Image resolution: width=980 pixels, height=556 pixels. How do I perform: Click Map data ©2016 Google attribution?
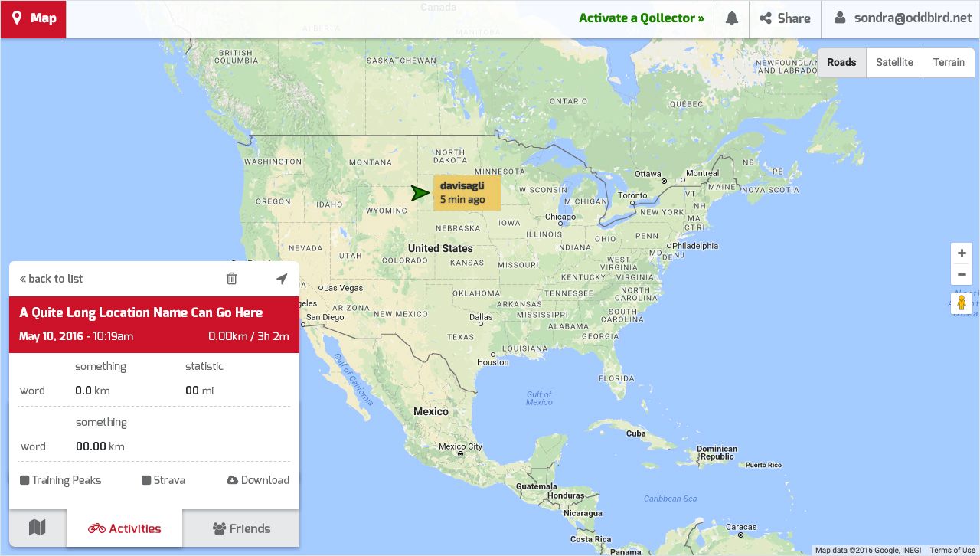(868, 551)
